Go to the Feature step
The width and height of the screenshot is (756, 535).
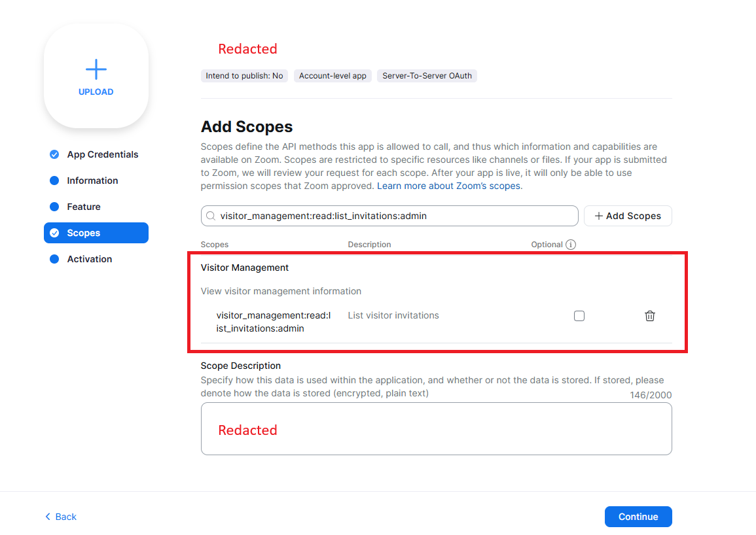pos(84,207)
